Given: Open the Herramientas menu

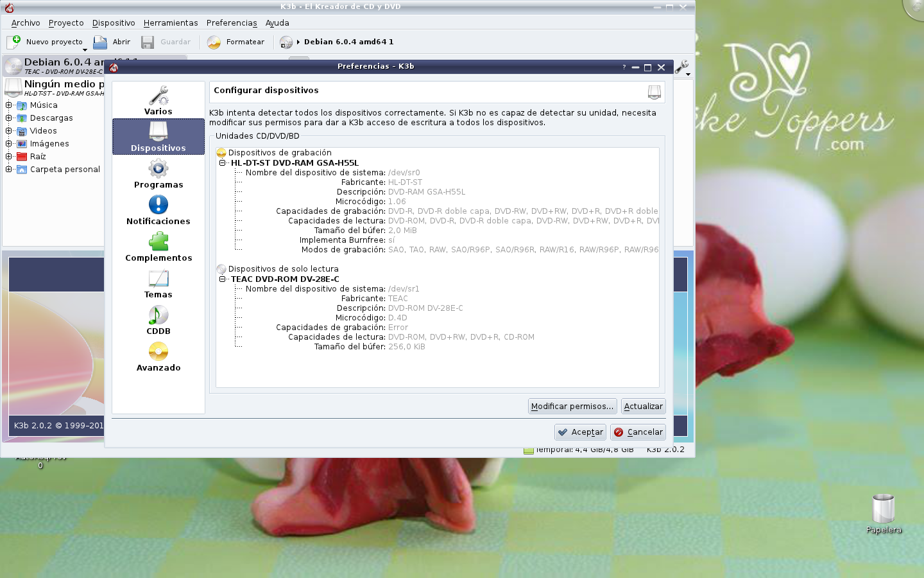Looking at the screenshot, I should 171,23.
